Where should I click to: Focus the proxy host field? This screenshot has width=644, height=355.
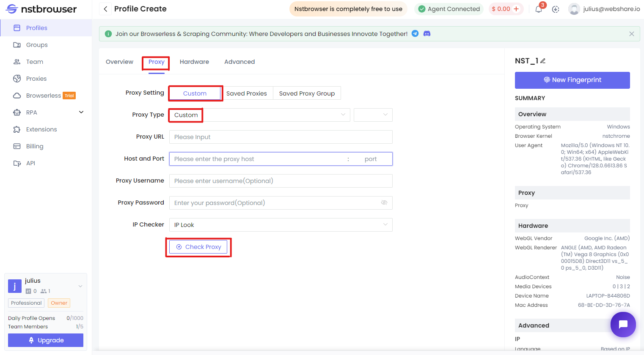pos(258,159)
